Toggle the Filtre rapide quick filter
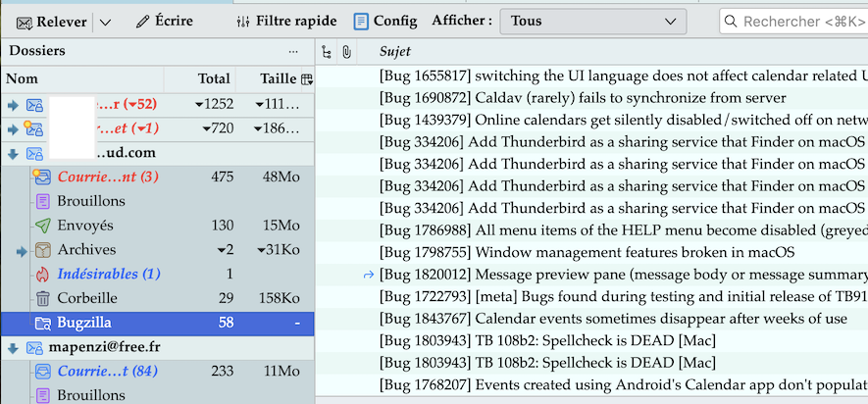The height and width of the screenshot is (404, 868). (x=286, y=21)
